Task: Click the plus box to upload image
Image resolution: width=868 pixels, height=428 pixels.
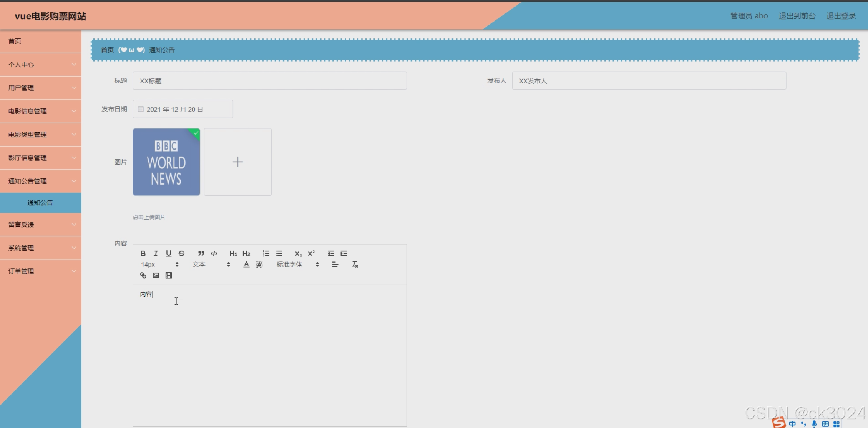Action: 237,162
